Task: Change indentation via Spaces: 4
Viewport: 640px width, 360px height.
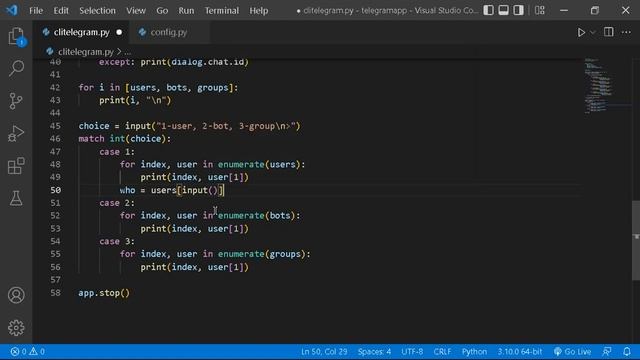Action: click(x=374, y=351)
